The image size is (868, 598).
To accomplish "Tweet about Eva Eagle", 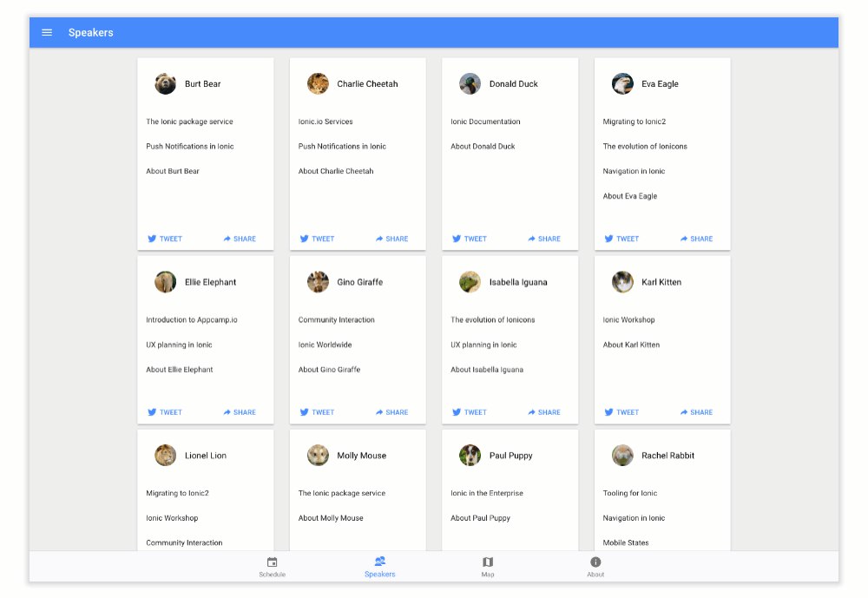I will click(x=621, y=239).
